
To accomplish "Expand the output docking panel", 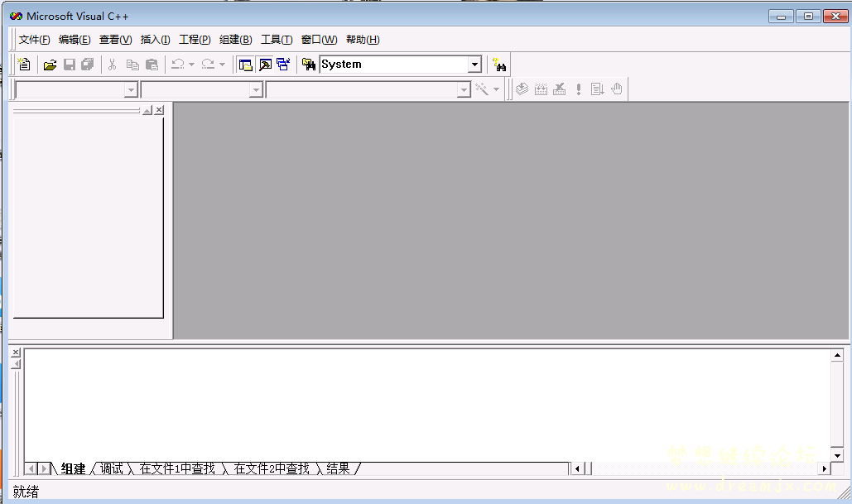I will click(16, 364).
